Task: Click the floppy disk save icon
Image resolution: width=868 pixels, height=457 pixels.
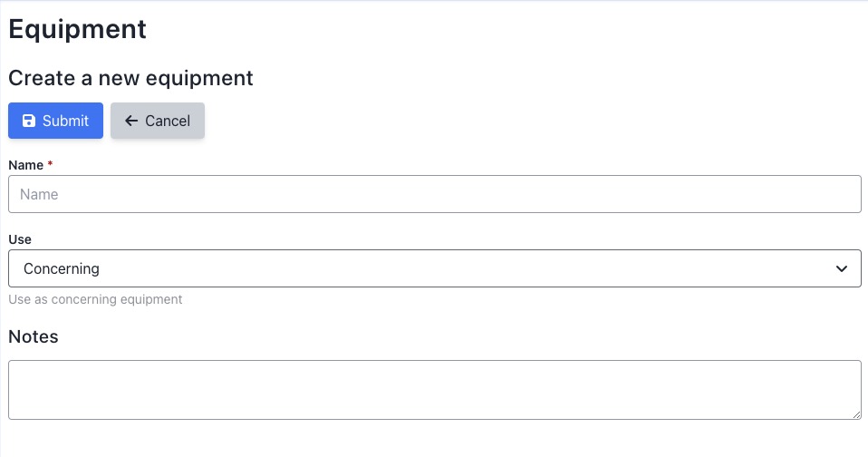Action: 29,121
